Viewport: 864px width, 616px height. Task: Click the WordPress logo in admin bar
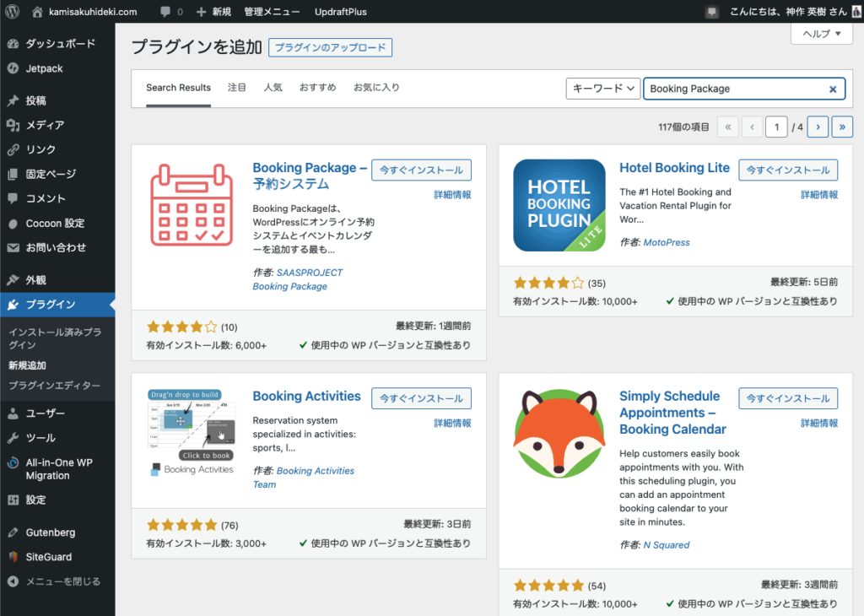tap(12, 12)
